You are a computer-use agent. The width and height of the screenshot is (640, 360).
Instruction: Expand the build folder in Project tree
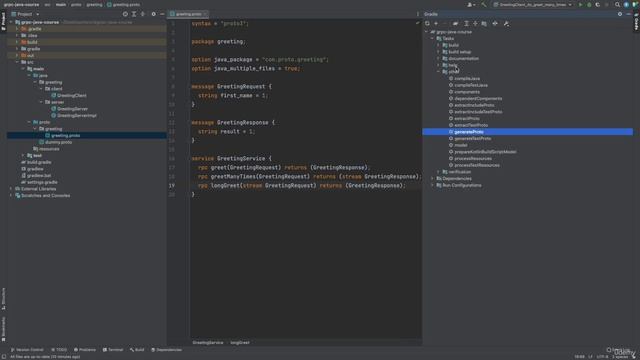pyautogui.click(x=17, y=42)
